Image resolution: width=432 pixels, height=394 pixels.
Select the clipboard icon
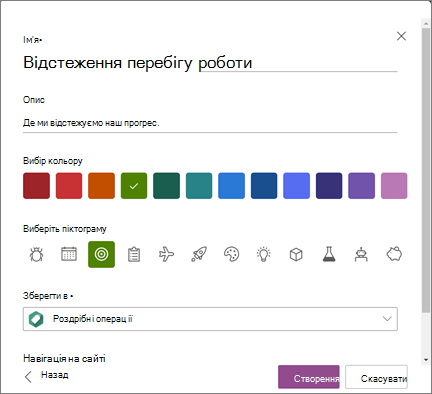pyautogui.click(x=134, y=255)
